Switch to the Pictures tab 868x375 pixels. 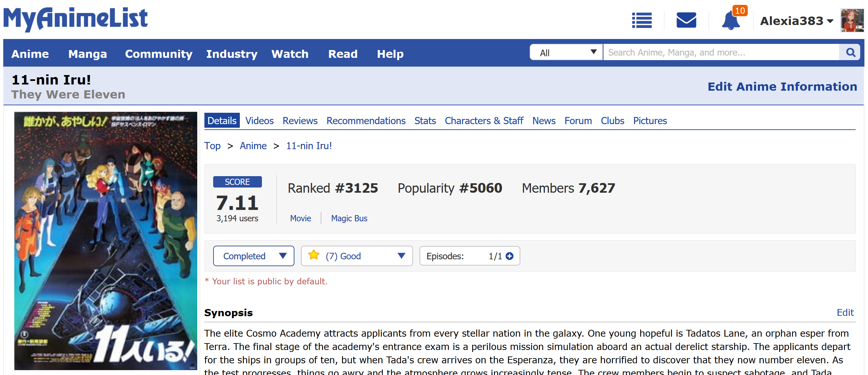(650, 121)
